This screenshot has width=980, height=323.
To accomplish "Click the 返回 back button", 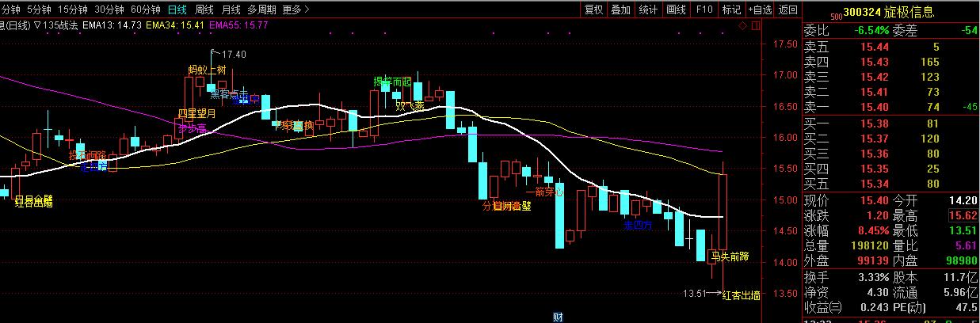I will [x=788, y=10].
